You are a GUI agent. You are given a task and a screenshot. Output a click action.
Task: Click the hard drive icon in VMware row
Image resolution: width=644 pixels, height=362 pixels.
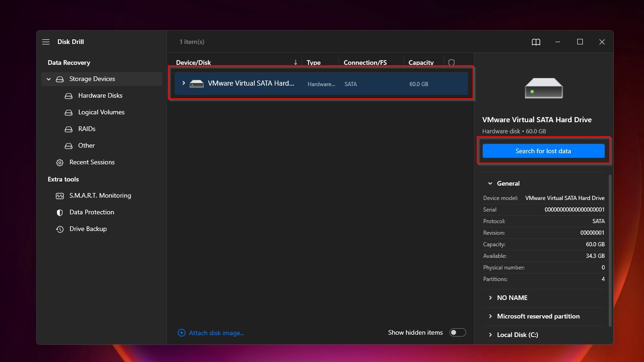[197, 84]
